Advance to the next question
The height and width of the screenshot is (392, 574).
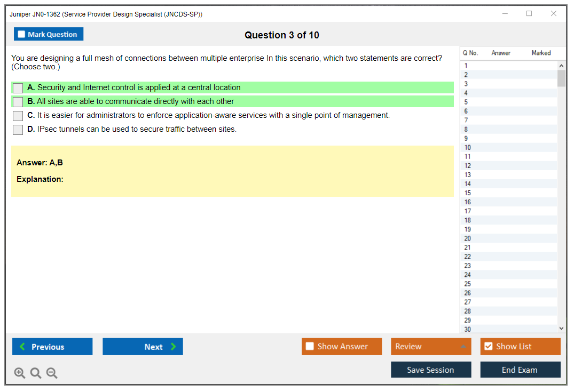pos(143,347)
